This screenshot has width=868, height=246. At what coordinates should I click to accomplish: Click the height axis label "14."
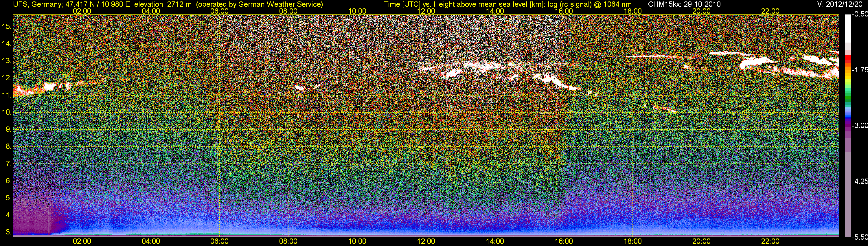7,44
